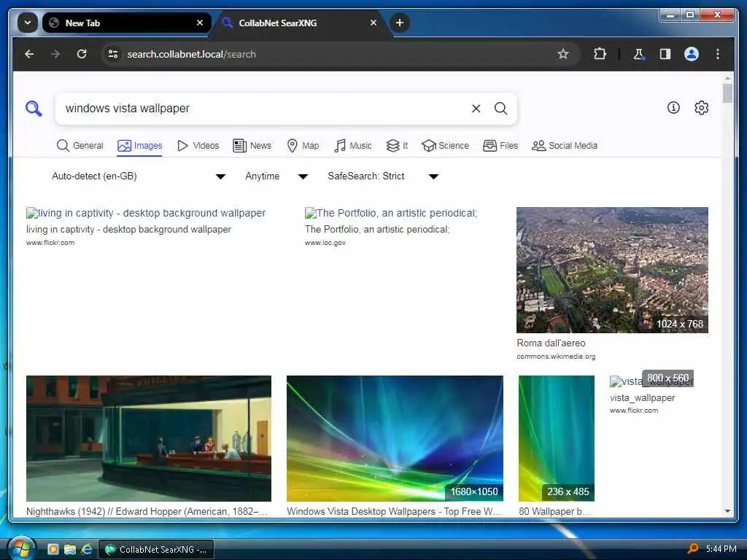Open the Windows Start orb

(x=21, y=548)
